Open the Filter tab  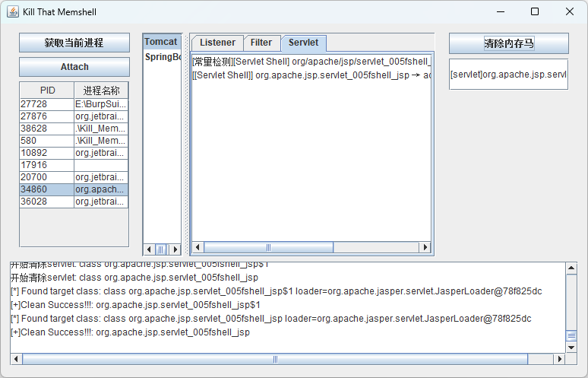coord(261,43)
